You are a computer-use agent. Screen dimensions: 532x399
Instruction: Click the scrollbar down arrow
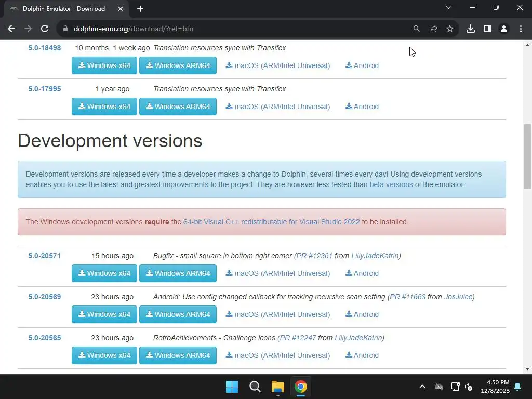point(527,369)
